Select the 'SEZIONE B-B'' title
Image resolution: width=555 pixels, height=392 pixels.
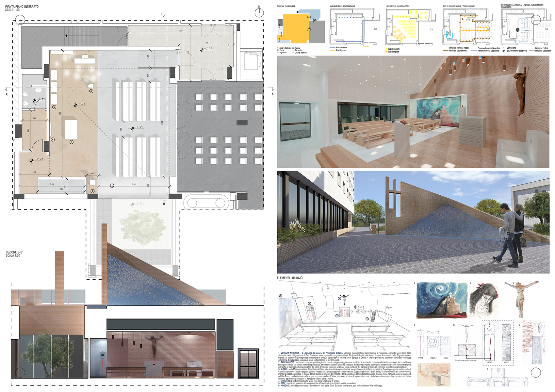pyautogui.click(x=14, y=252)
